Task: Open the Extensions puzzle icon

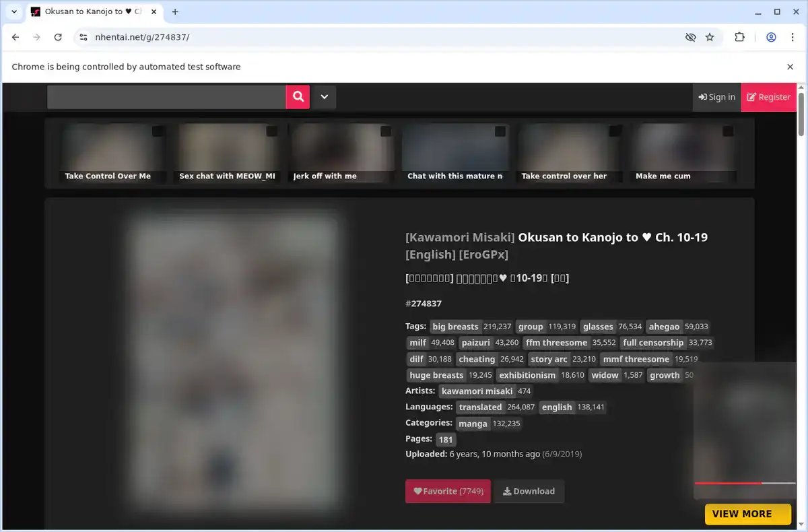Action: (739, 37)
